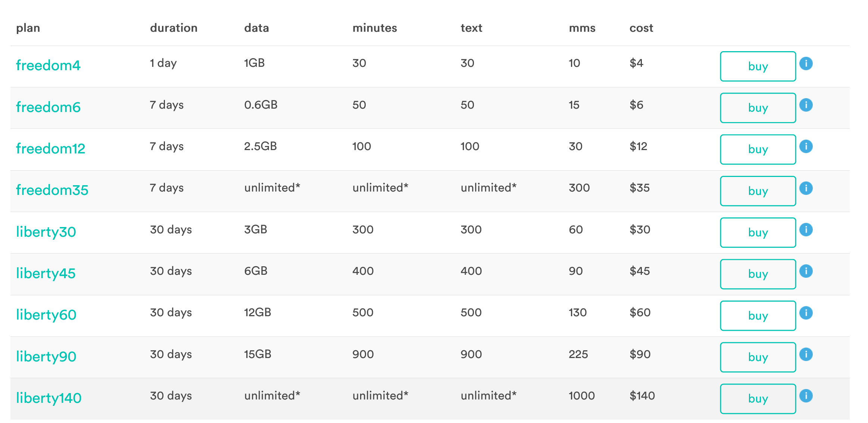Click the info icon next to liberty60

tap(806, 313)
